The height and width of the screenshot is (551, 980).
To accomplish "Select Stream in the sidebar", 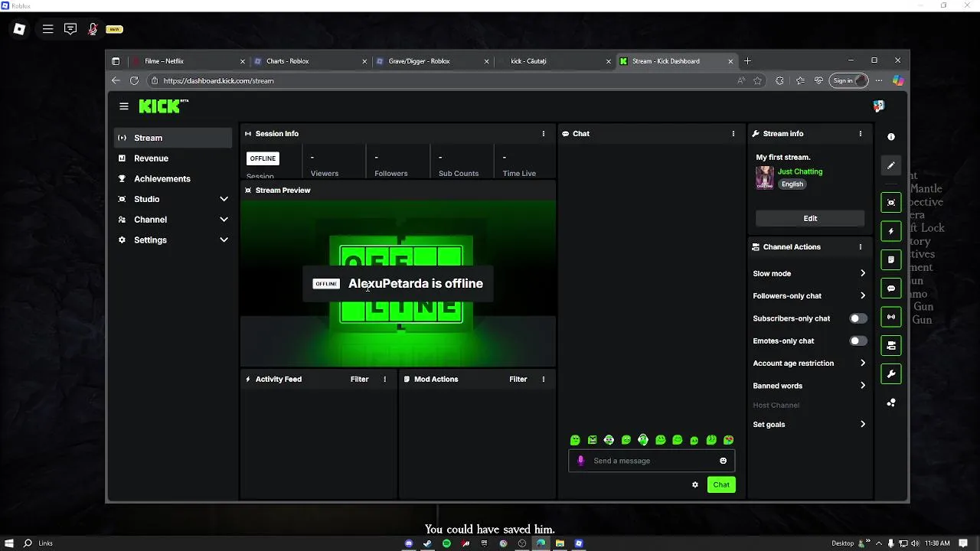I will 173,138.
